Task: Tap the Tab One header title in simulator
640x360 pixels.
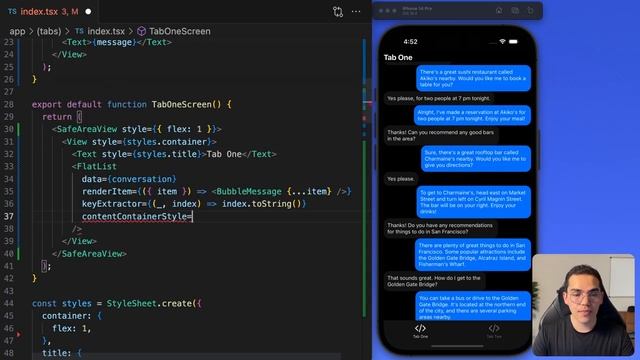Action: coord(398,58)
